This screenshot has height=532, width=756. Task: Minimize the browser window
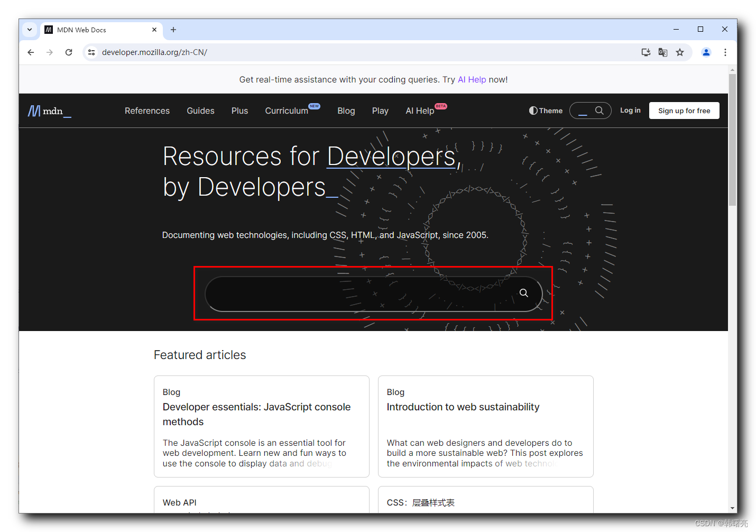click(x=676, y=30)
